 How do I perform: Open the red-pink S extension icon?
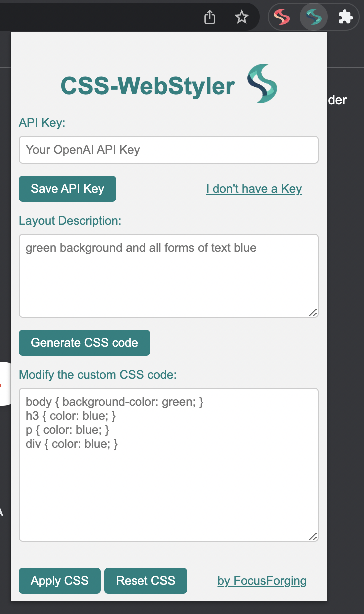282,18
